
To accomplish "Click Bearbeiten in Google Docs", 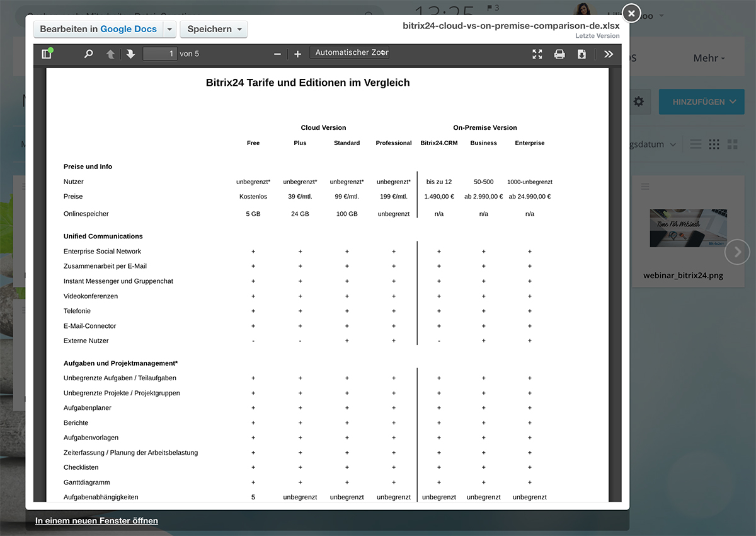I will (x=98, y=29).
